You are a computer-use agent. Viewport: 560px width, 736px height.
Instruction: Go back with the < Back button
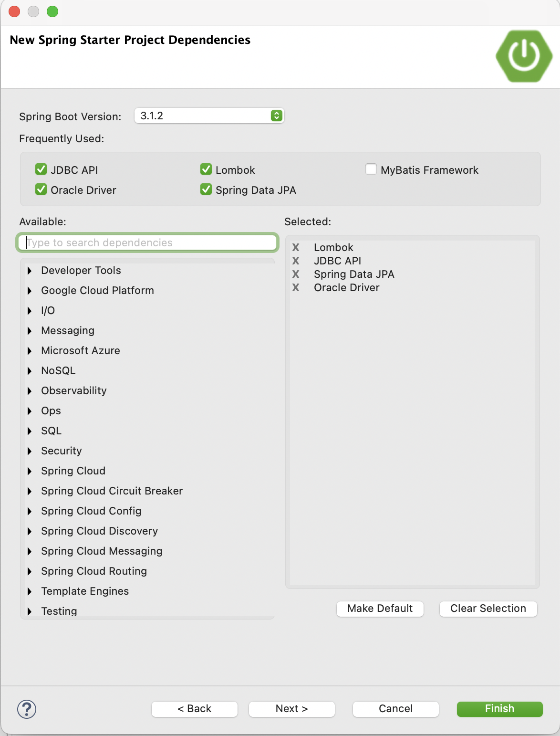click(x=195, y=709)
